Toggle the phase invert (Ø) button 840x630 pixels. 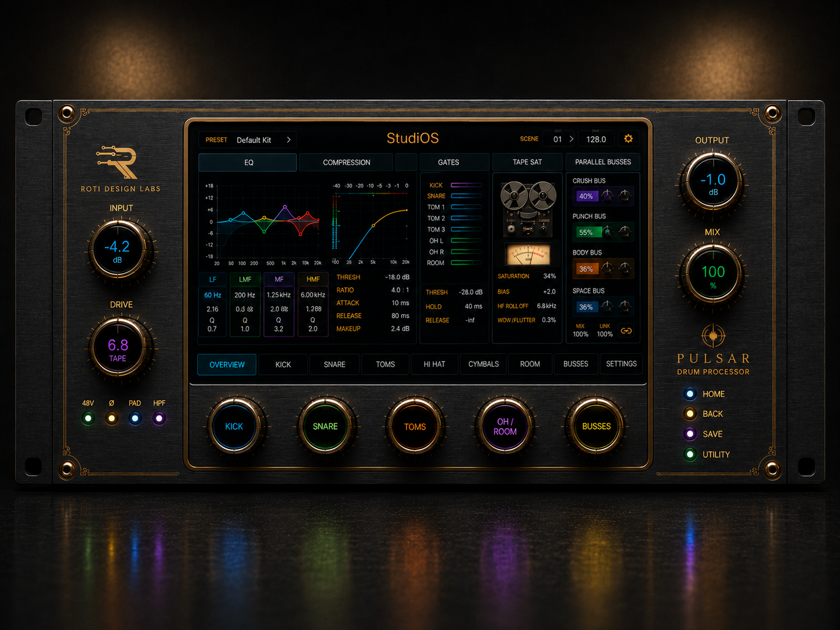[x=112, y=418]
